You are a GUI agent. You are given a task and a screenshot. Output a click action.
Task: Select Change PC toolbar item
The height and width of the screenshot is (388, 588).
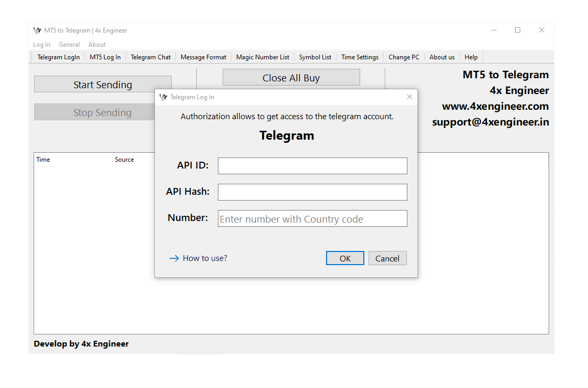pos(404,57)
